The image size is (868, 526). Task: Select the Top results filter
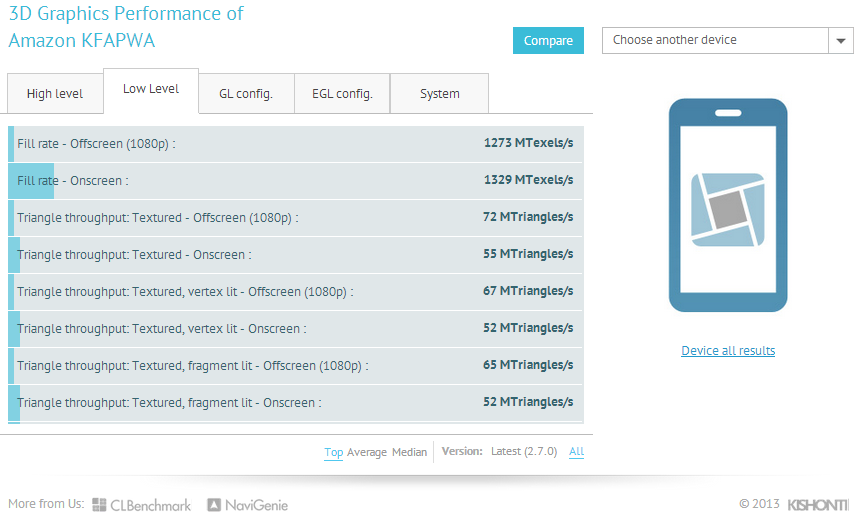pos(333,452)
